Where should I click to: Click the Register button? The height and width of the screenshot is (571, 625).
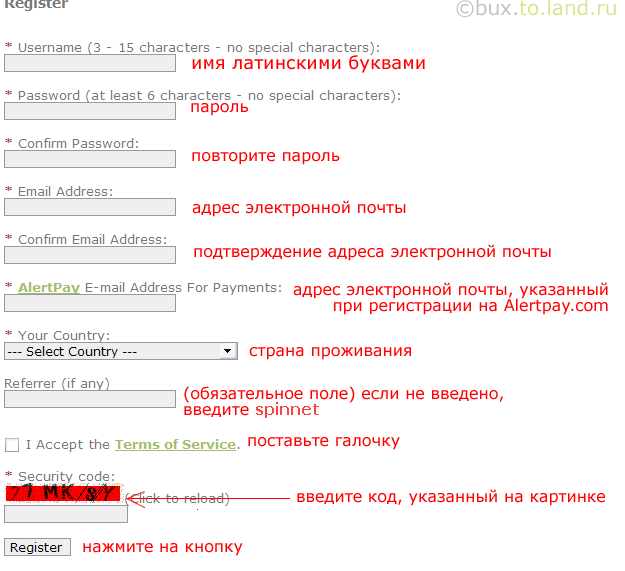(x=37, y=547)
